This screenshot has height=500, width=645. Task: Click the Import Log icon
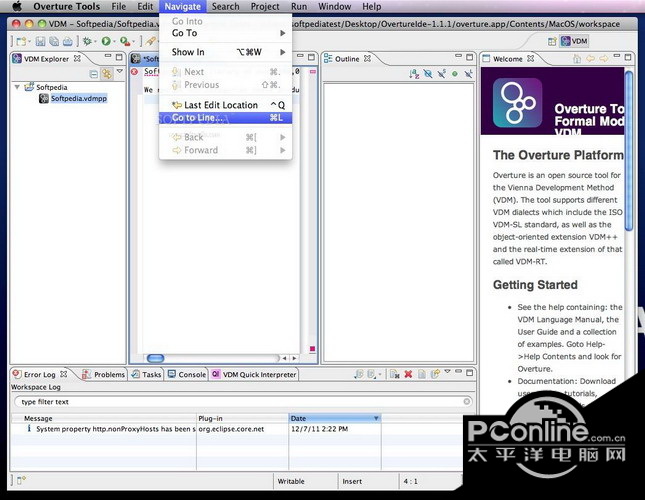371,374
